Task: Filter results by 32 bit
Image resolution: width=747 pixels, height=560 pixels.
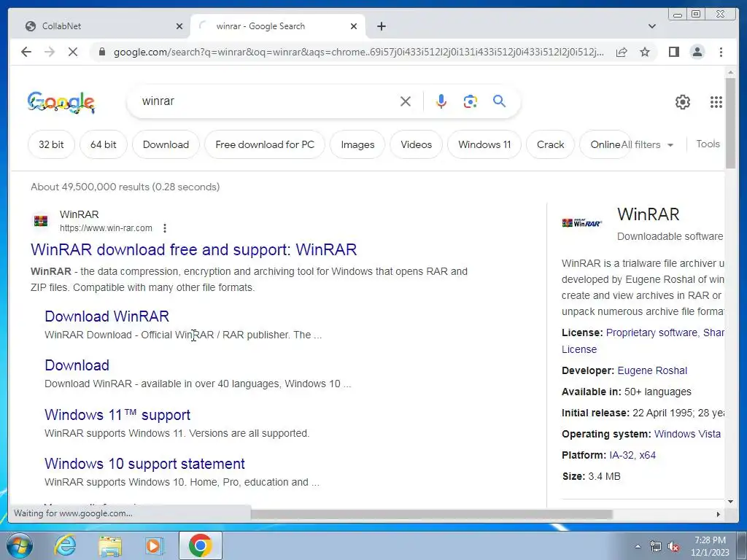Action: 51,144
